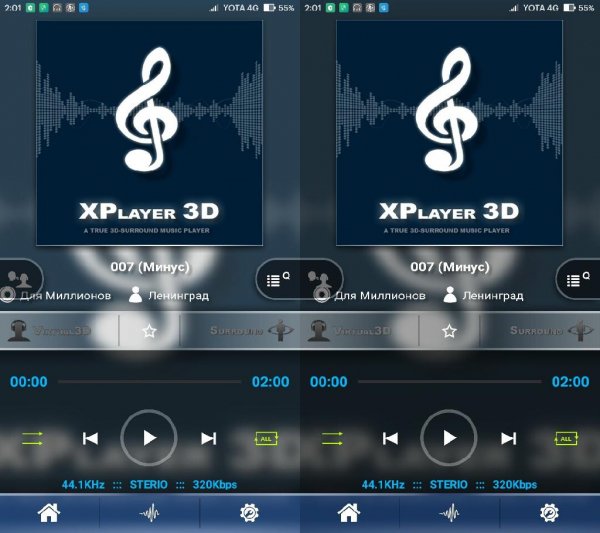Open Home tab in right player
Screen dimensions: 600x533
(349, 513)
